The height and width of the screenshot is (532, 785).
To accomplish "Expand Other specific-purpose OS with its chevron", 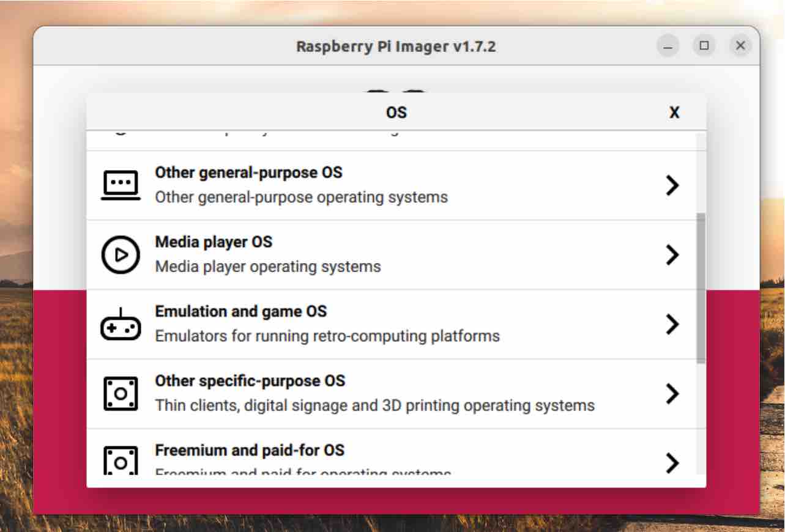I will pos(672,393).
